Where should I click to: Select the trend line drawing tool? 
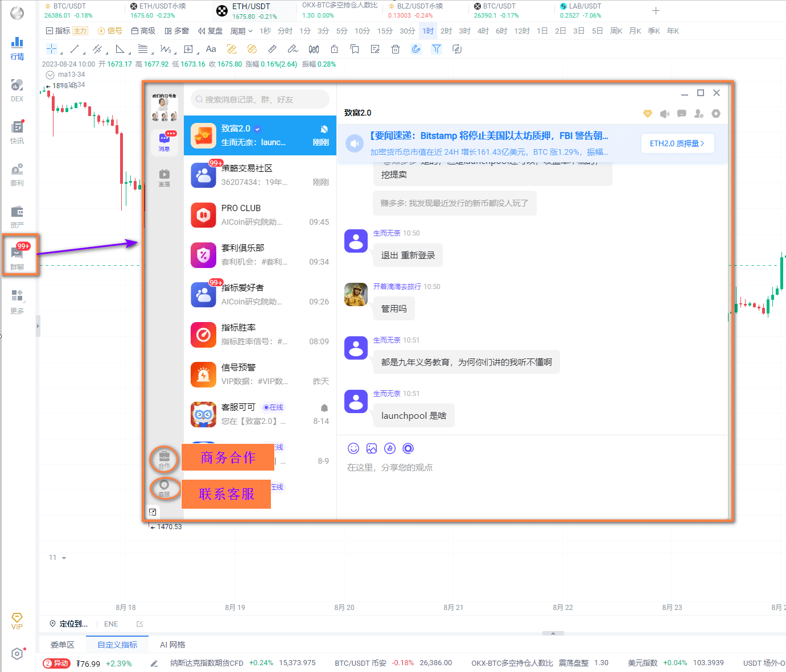(x=75, y=49)
